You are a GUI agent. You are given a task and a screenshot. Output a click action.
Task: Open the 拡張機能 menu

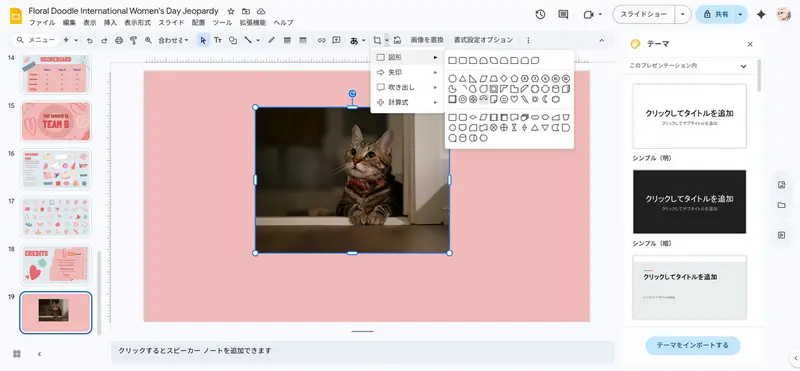click(253, 23)
